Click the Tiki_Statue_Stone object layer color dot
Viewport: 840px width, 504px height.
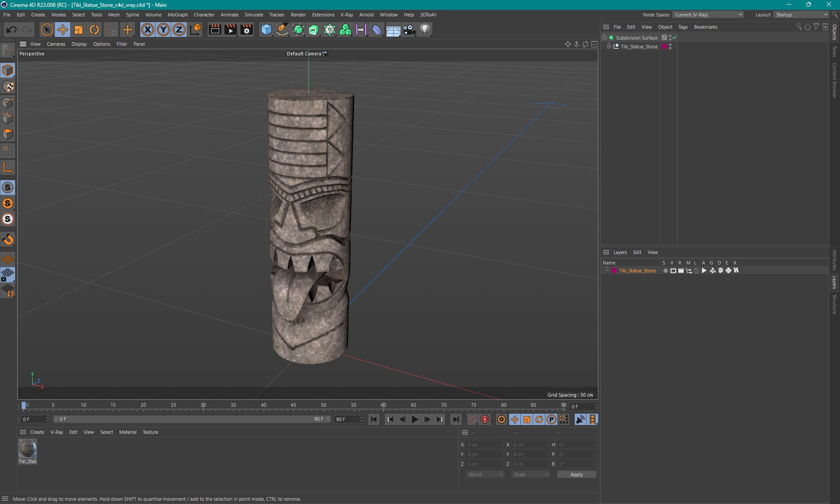click(x=665, y=47)
